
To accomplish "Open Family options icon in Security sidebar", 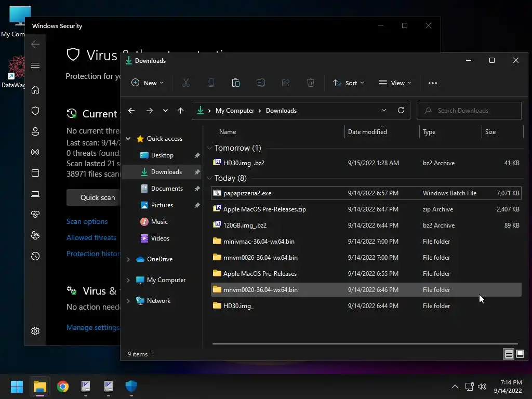I will click(x=35, y=235).
